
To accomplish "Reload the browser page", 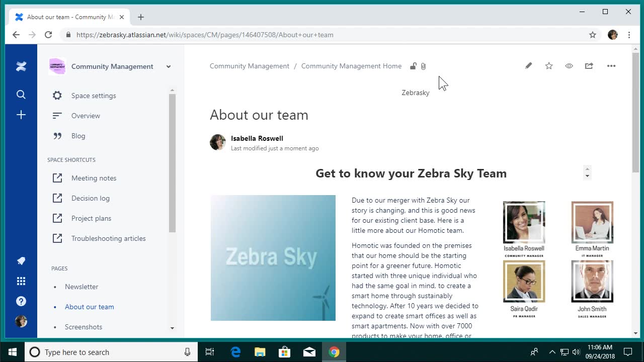I will pos(48,35).
